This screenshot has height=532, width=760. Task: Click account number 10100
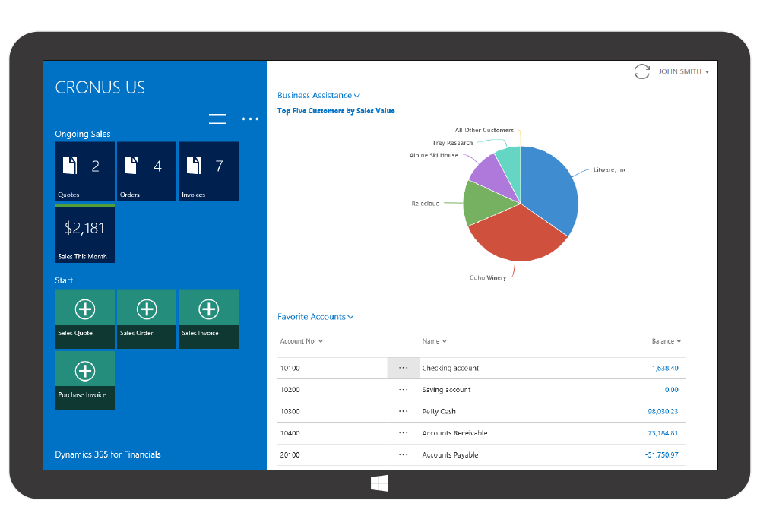tap(290, 369)
